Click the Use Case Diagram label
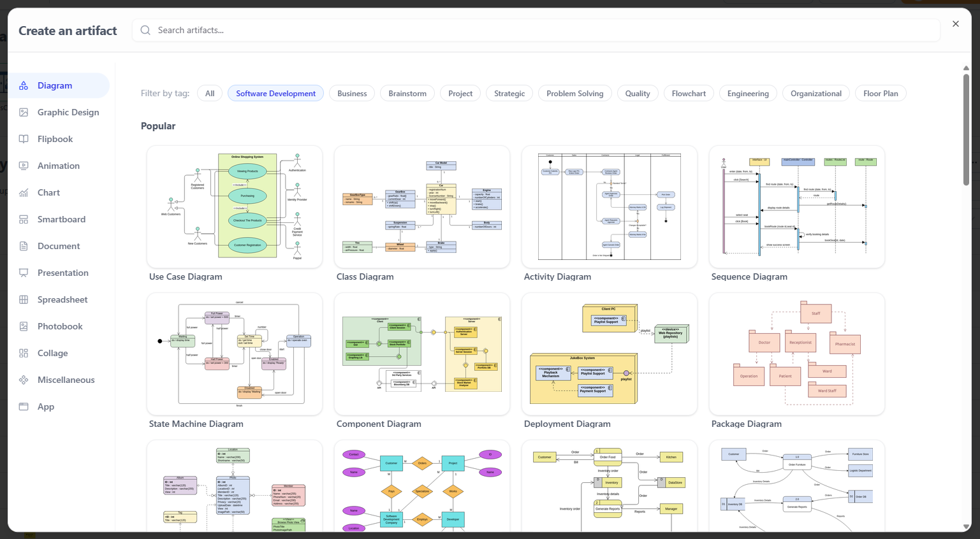Image resolution: width=980 pixels, height=539 pixels. tap(186, 277)
